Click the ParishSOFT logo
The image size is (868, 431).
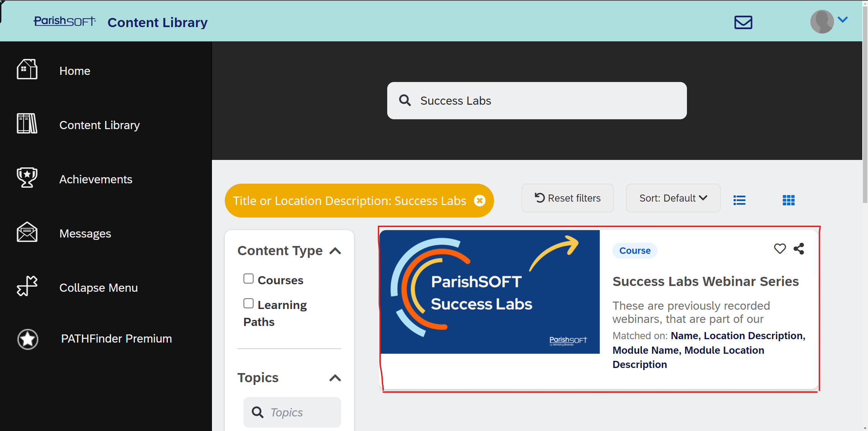pyautogui.click(x=65, y=21)
